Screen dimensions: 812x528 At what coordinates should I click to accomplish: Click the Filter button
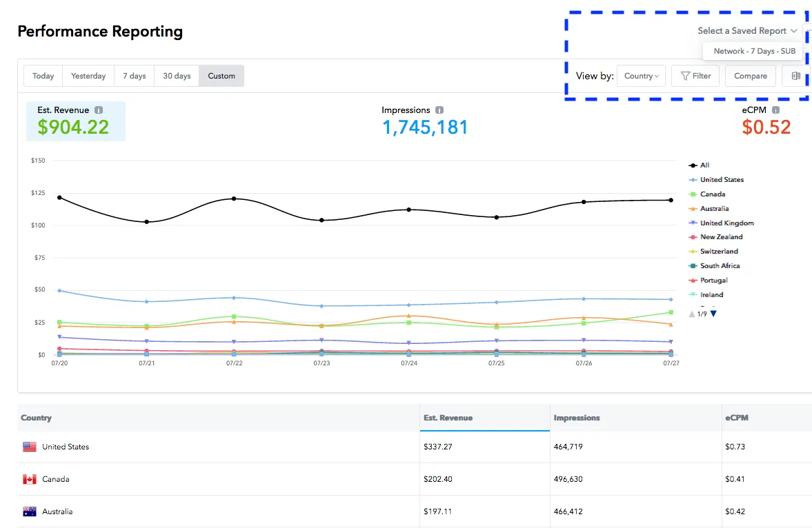click(695, 76)
